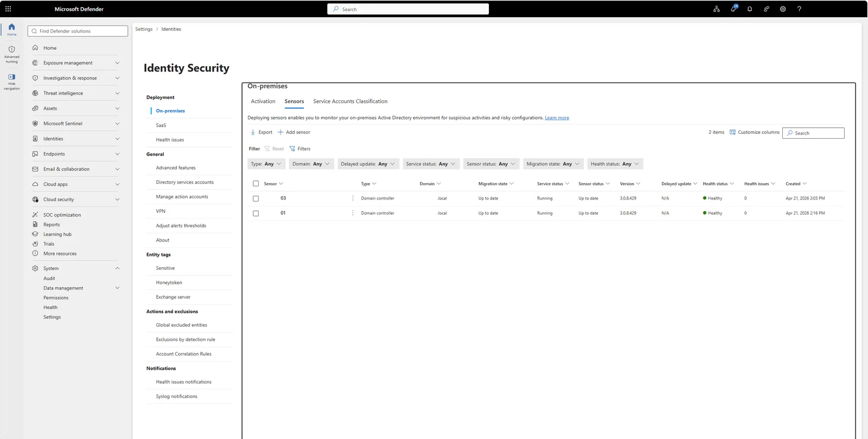Open the Service status: Any filter dropdown

(431, 164)
